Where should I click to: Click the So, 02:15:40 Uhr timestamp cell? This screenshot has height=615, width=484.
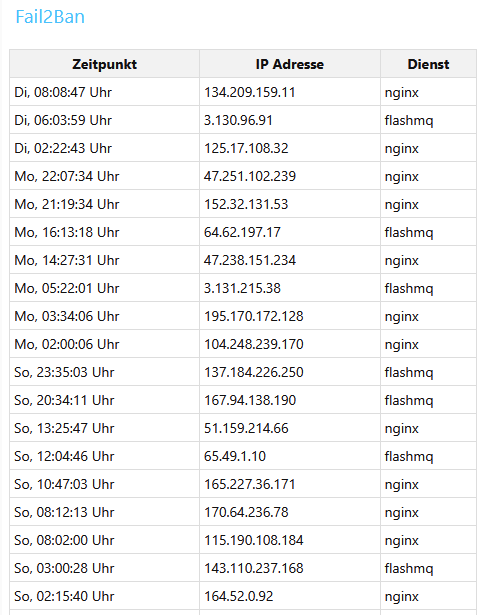click(104, 596)
